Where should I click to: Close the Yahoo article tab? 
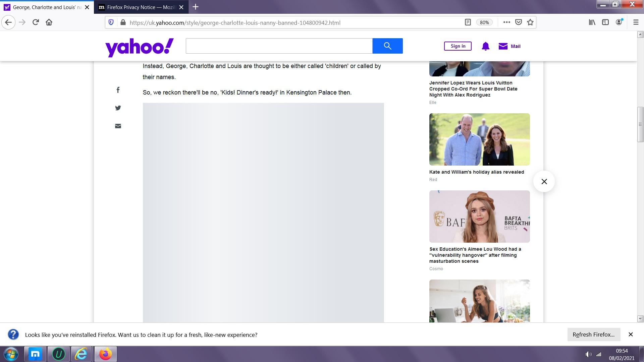(x=87, y=7)
